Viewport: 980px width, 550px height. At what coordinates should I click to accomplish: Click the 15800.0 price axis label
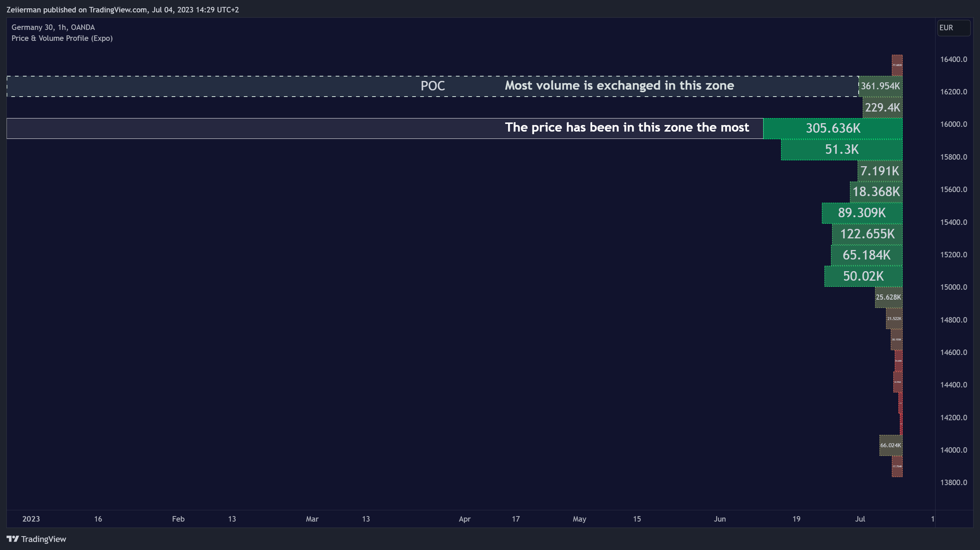tap(953, 157)
